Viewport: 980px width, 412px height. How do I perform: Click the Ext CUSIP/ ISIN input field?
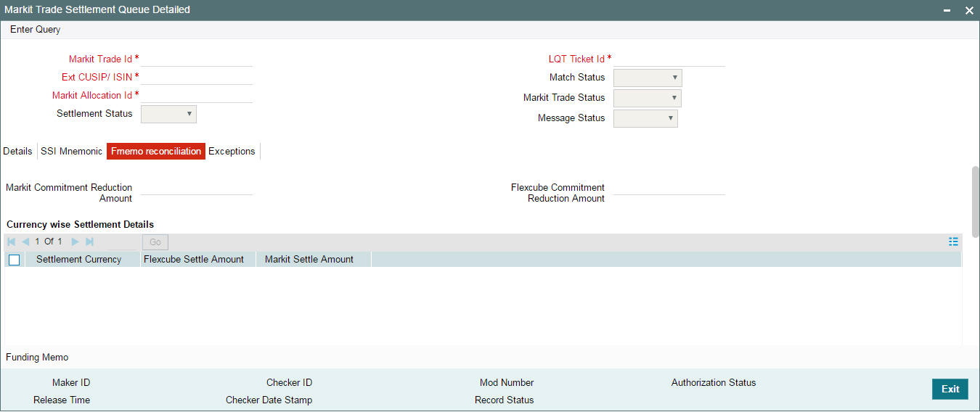197,77
